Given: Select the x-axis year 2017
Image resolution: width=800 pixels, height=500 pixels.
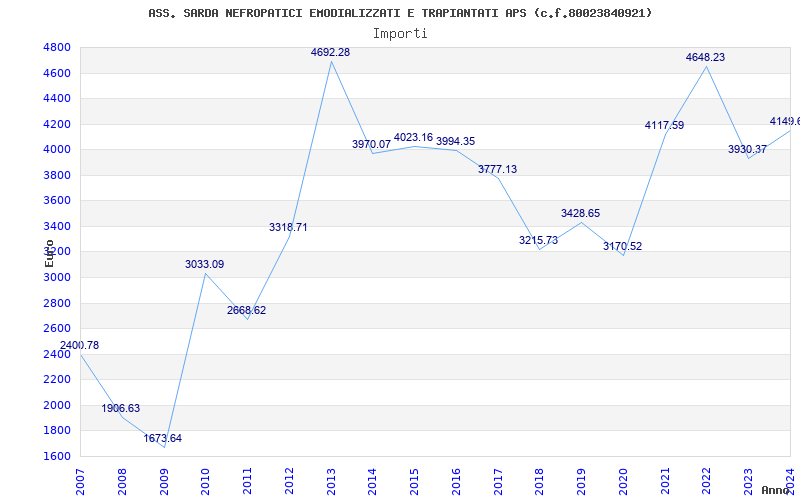Looking at the screenshot, I should tap(498, 482).
